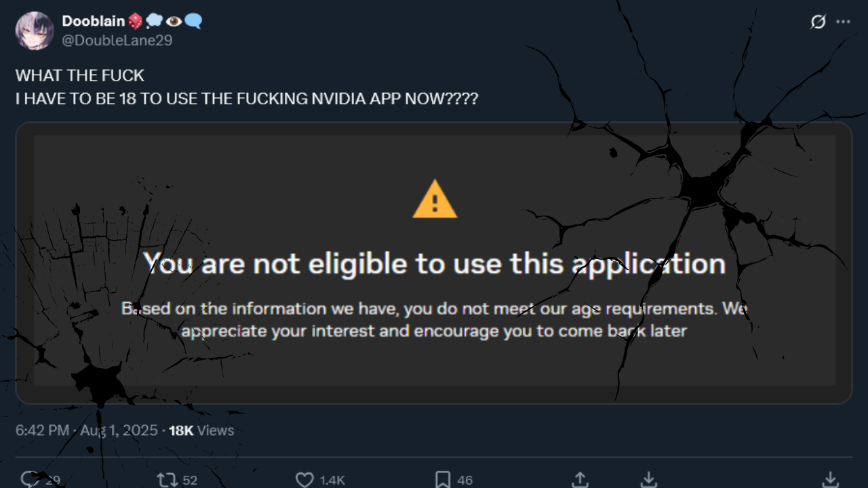Click the reply speech bubble icon
Viewport: 868px width, 488px height.
31,479
